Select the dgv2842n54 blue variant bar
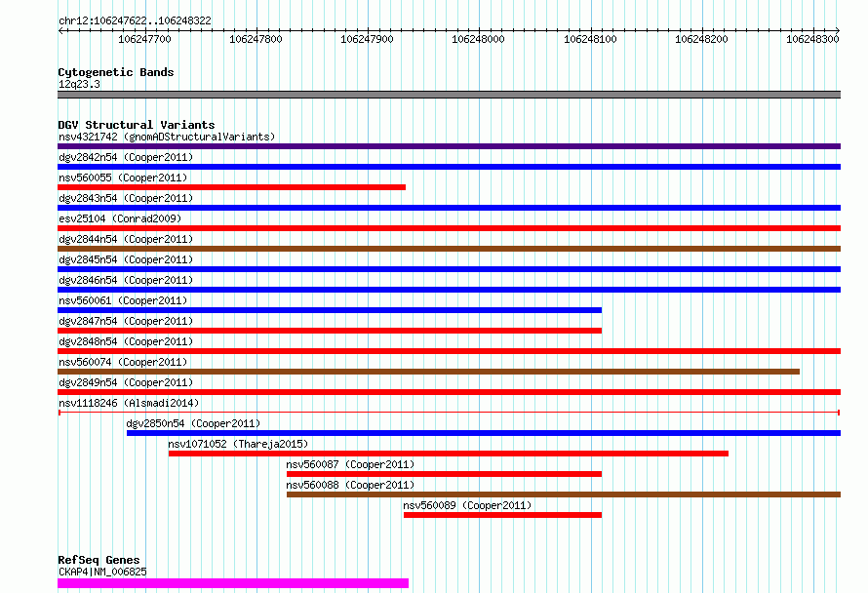Image resolution: width=868 pixels, height=593 pixels. (449, 167)
